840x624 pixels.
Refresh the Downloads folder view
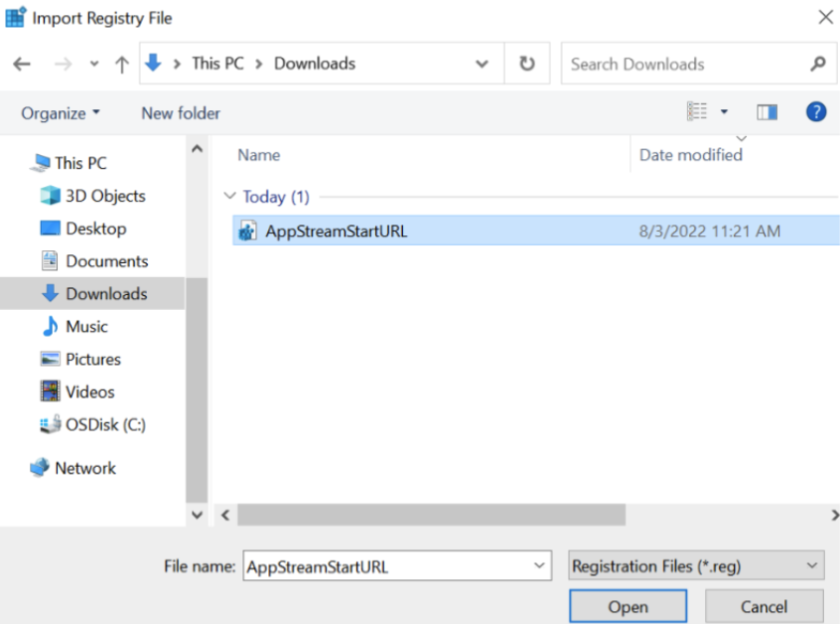(527, 64)
